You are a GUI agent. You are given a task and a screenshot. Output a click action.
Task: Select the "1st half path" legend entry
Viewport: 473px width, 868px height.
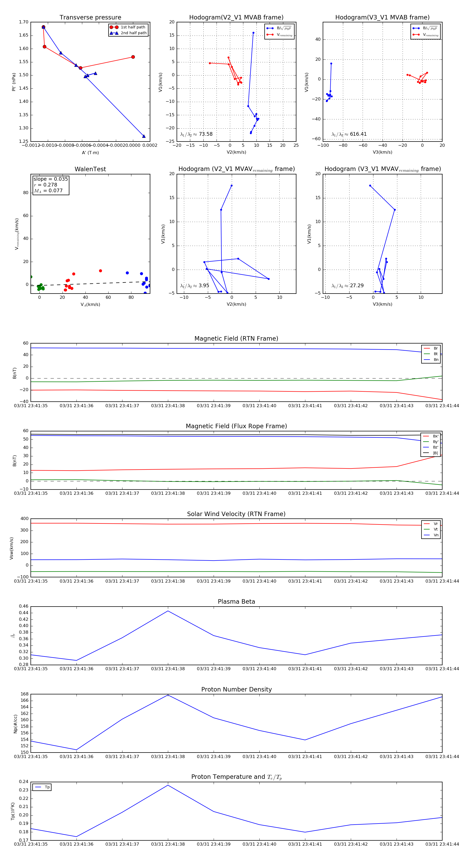128,27
